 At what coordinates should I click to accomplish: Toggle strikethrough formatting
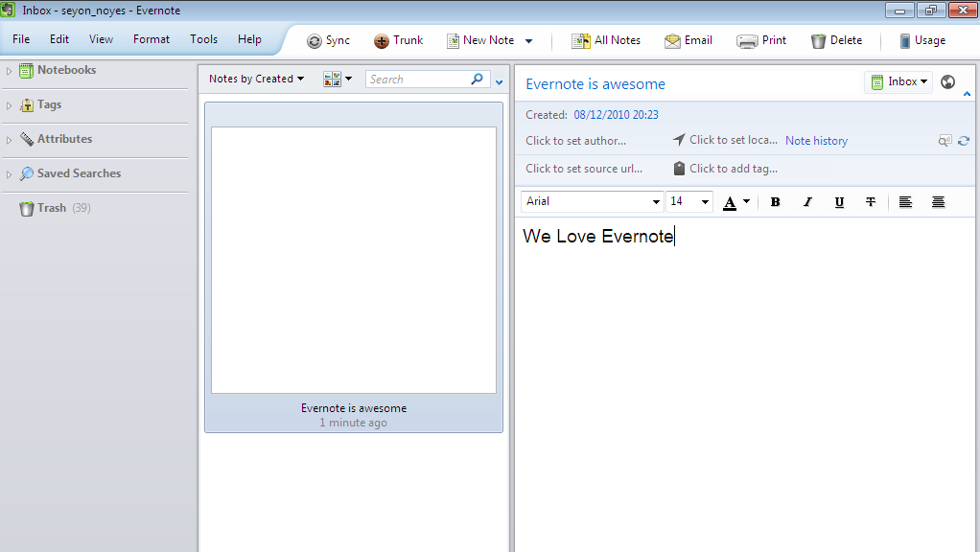point(871,201)
